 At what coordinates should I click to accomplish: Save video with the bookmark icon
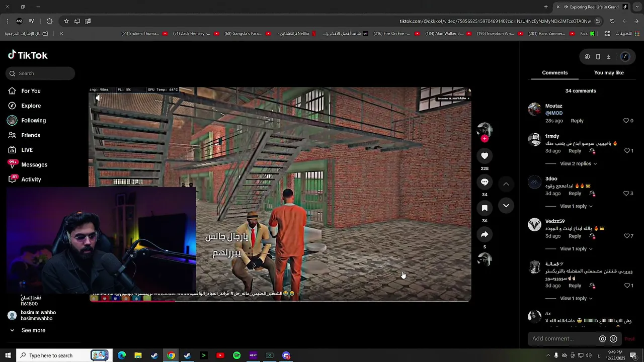click(485, 208)
